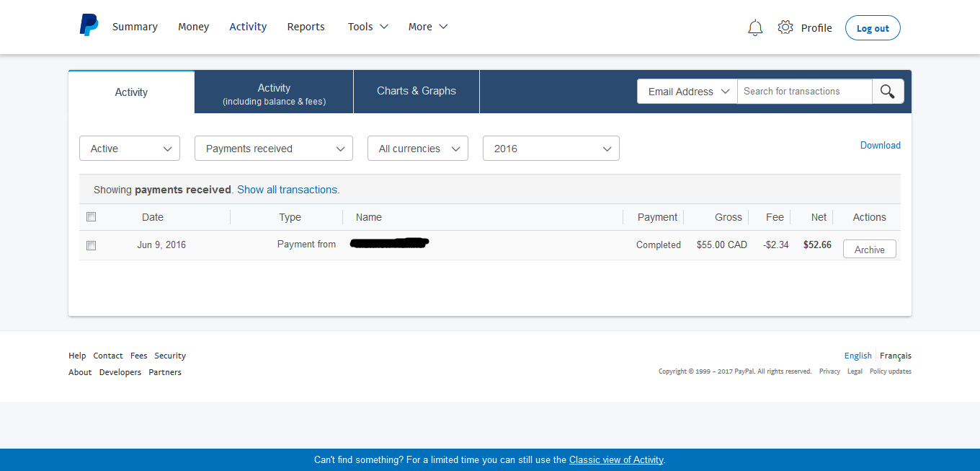The height and width of the screenshot is (471, 980).
Task: Switch to Charts & Graphs tab
Action: [416, 91]
